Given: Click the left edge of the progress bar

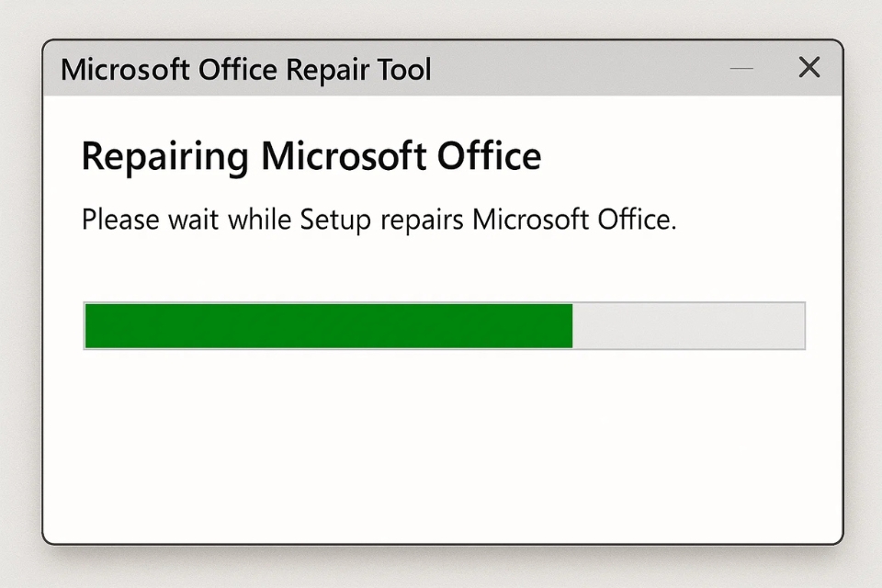Looking at the screenshot, I should tap(87, 325).
